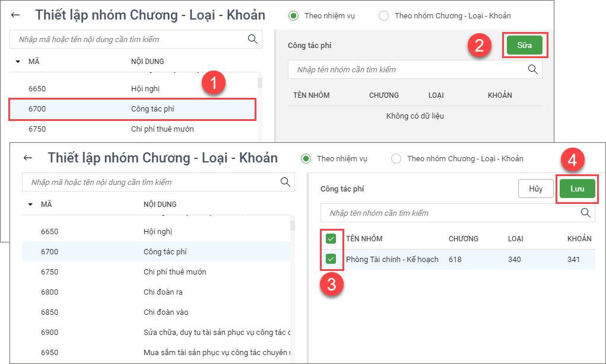Click the search magnifier in the lower left panel
Viewport: 606px width, 364px height.
285,182
